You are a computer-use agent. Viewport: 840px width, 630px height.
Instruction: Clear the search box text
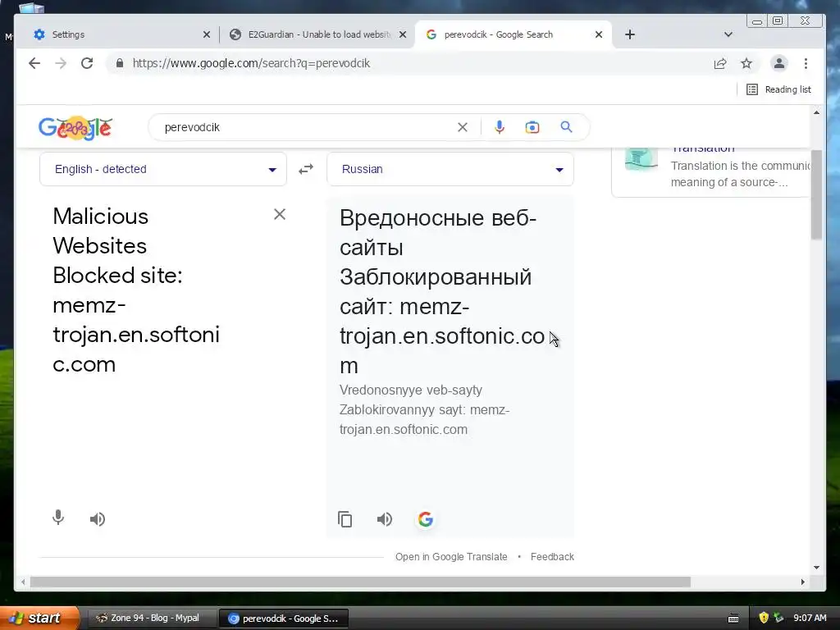point(463,127)
